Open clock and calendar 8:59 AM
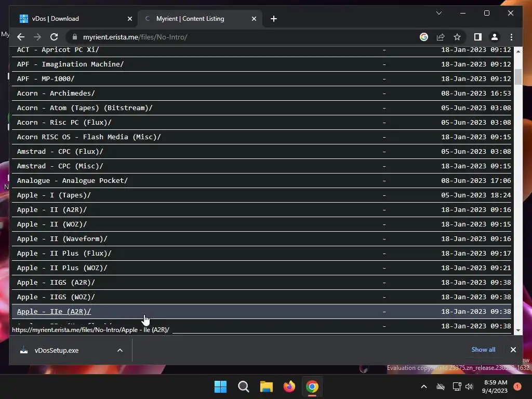 [495, 387]
